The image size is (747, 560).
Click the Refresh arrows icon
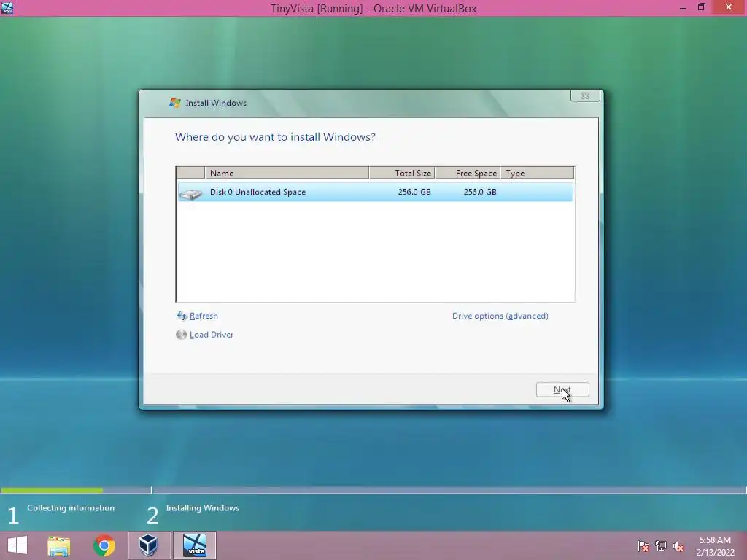[182, 316]
